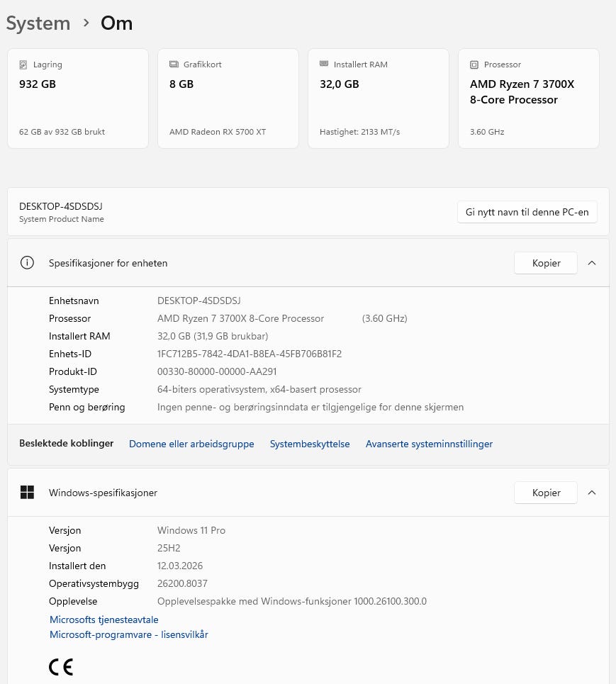The height and width of the screenshot is (684, 616).
Task: Click Gi nytt navn til denne PC-en
Action: tap(527, 212)
